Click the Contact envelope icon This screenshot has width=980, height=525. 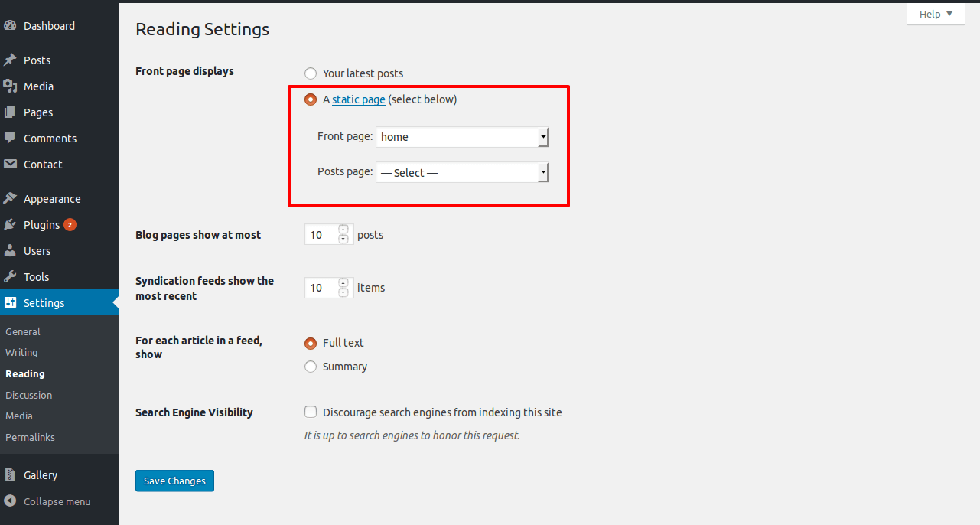click(x=10, y=164)
